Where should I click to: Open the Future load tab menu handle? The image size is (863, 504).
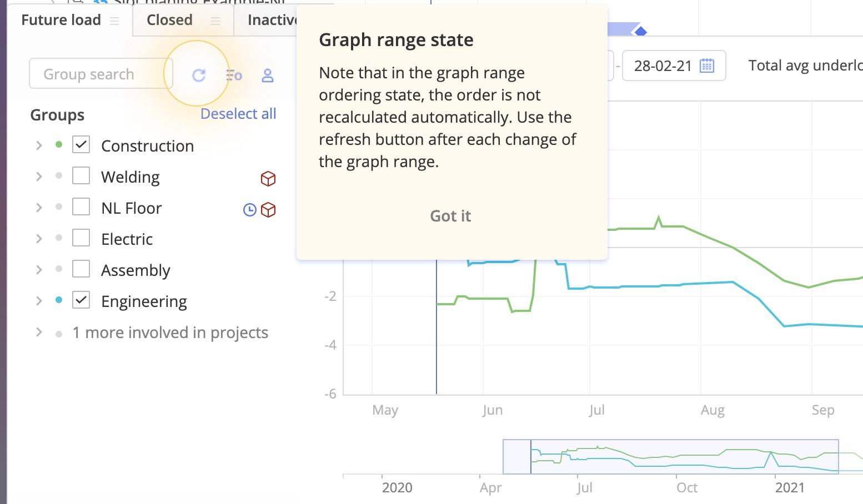[x=114, y=21]
